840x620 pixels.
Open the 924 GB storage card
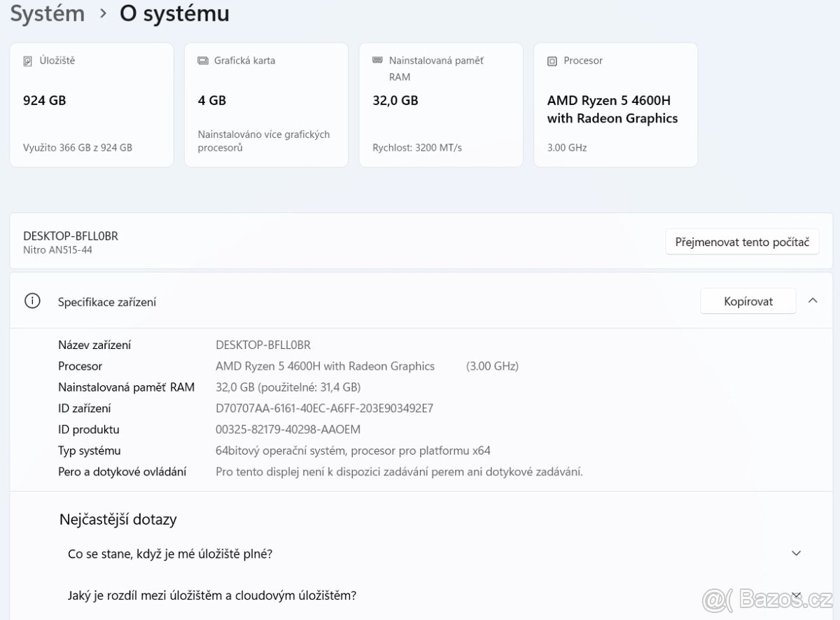[91, 104]
